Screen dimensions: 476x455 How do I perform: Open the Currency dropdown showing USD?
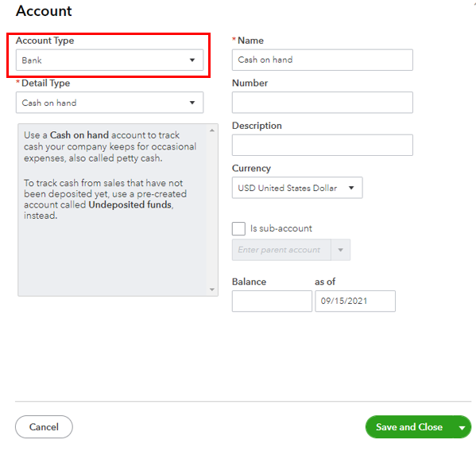297,188
